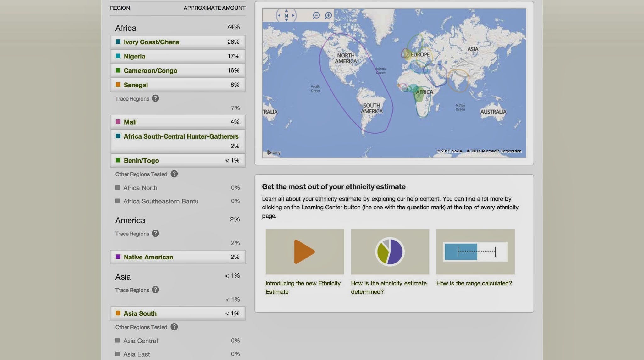Open Africa Trace Regions help question mark
The image size is (644, 360).
[x=155, y=98]
